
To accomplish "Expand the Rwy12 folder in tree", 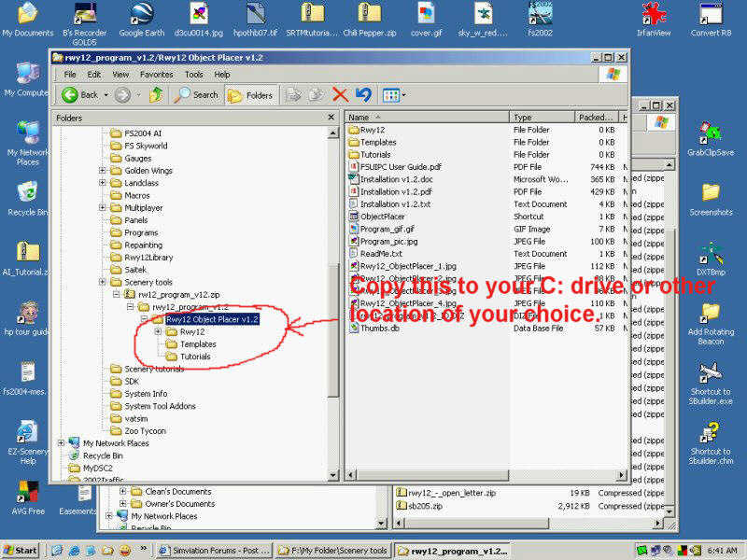I will click(x=158, y=331).
